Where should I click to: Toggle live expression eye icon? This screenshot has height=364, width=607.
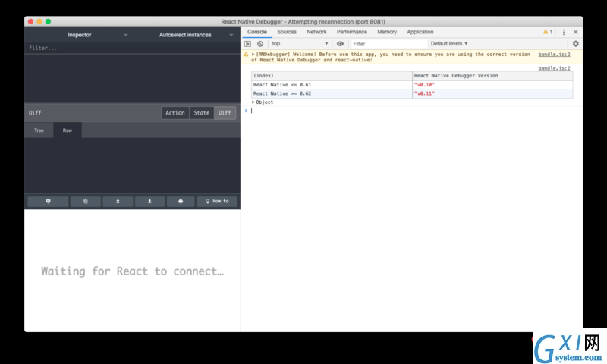(340, 44)
